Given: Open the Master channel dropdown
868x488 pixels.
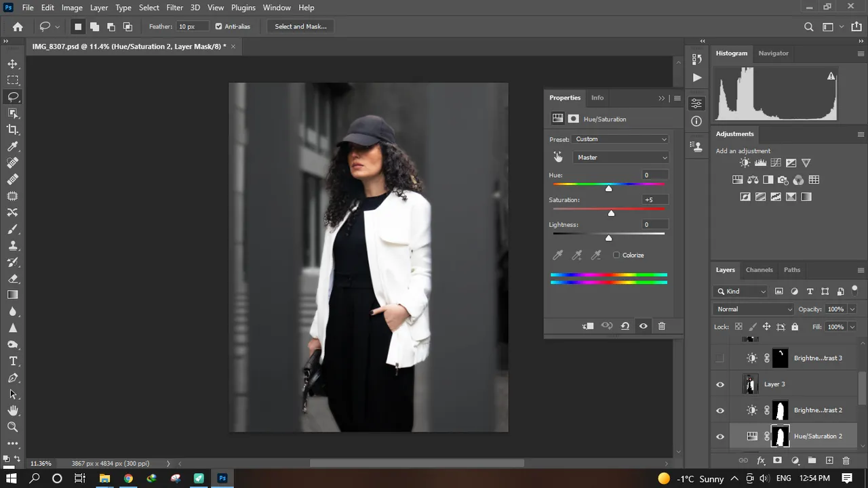Looking at the screenshot, I should coord(620,157).
